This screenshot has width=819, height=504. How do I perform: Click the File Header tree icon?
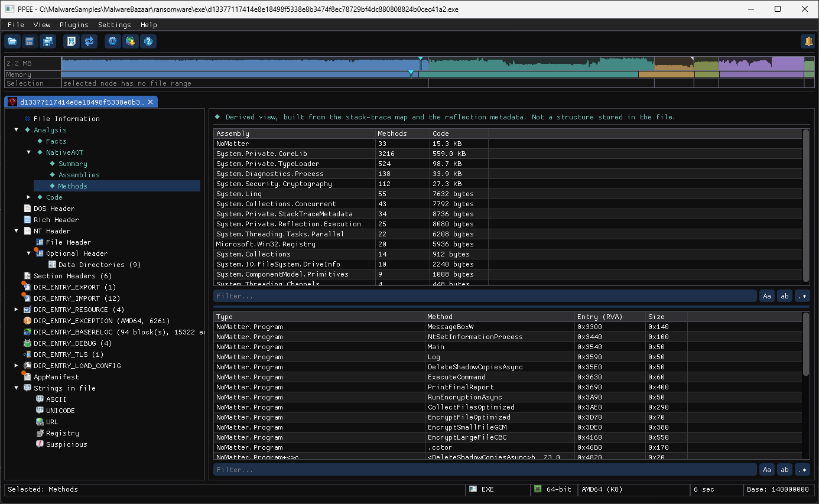pyautogui.click(x=40, y=242)
